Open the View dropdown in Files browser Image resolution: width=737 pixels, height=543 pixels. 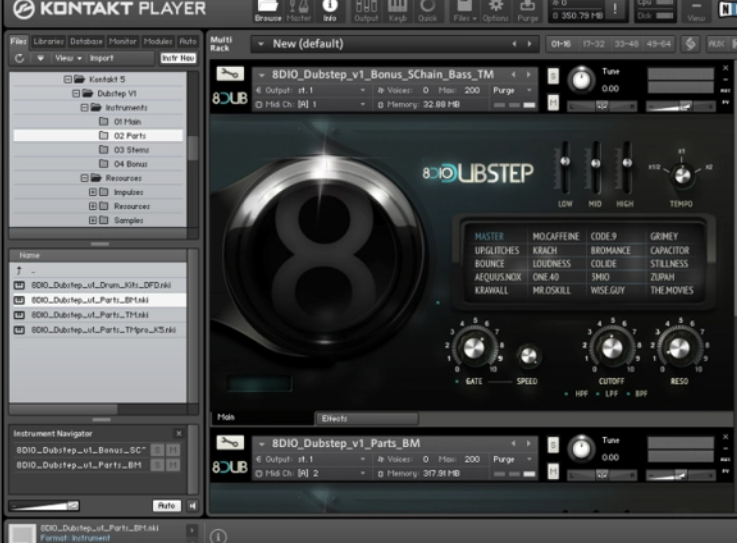(69, 58)
